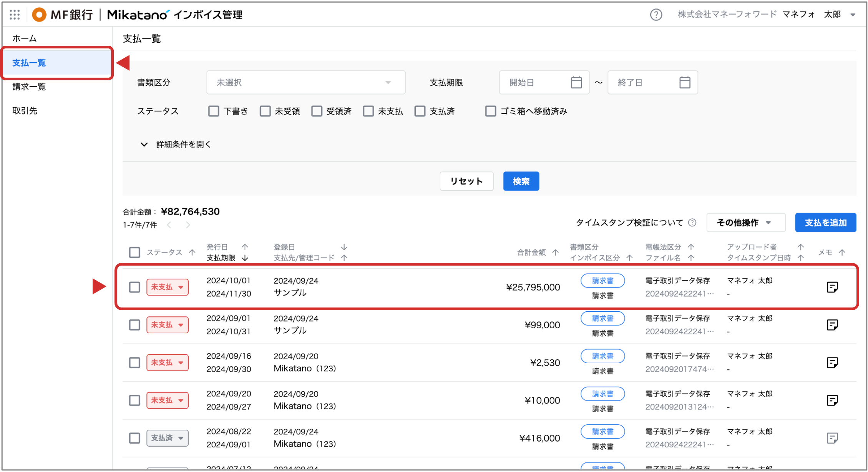
Task: Open memo icon for ¥10,000 row
Action: [x=832, y=400]
